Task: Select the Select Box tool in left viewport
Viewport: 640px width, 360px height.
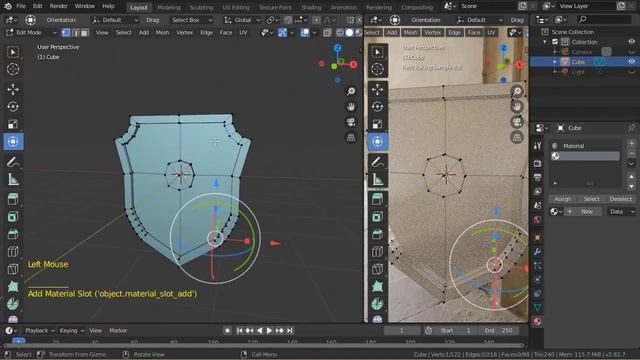Action: (x=13, y=52)
